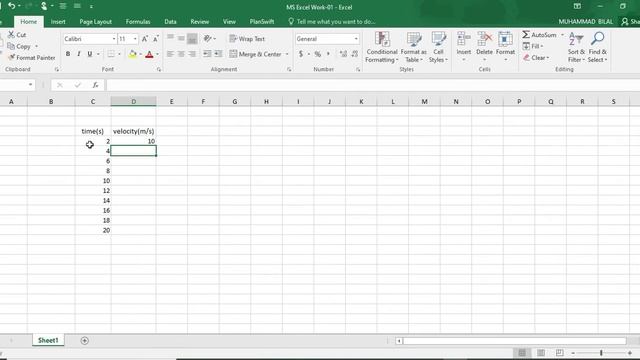Open Font dialog launcher
This screenshot has width=640, height=360.
pyautogui.click(x=159, y=70)
